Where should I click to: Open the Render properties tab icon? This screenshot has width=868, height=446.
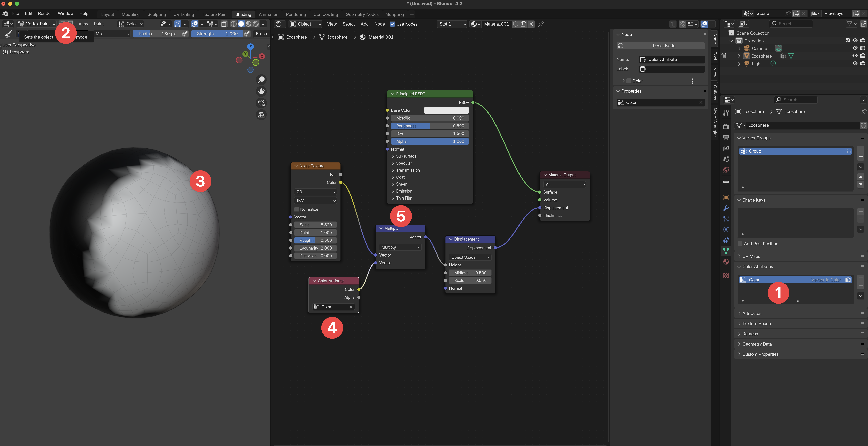click(726, 126)
